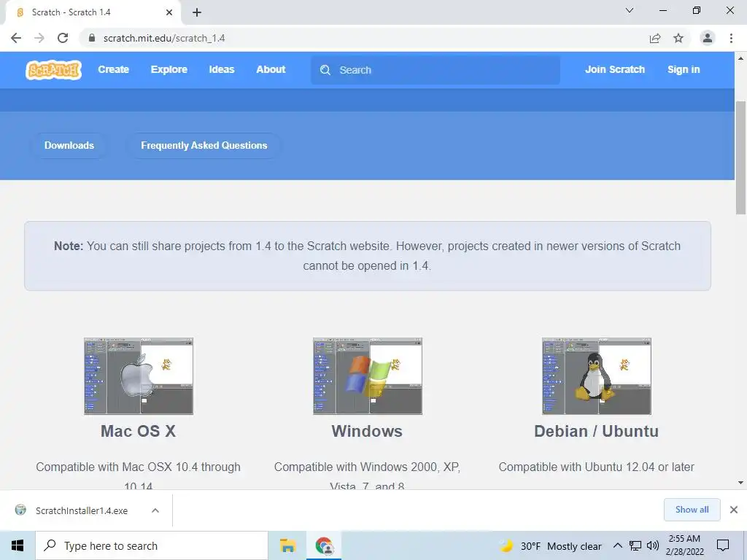Viewport: 747px width, 560px height.
Task: Expand the ScratchInstaller1.4.exe download options arrow
Action: tap(155, 510)
